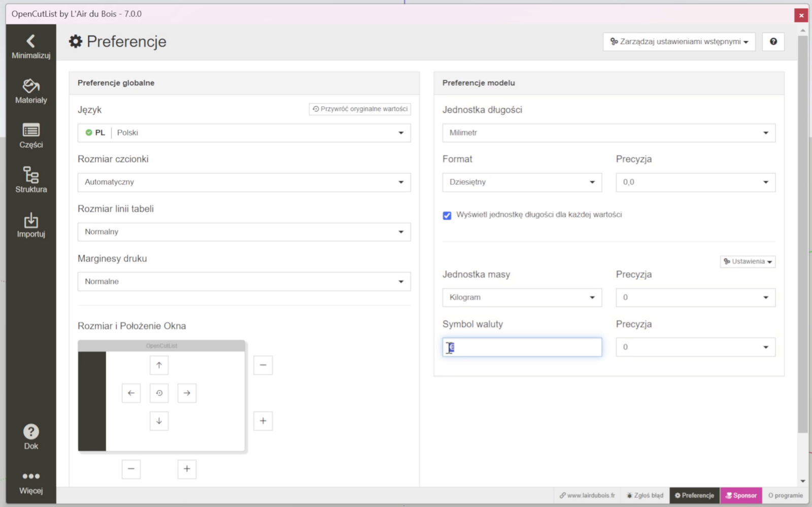Uncheck Wyświetl jednostkę długości checkbox
The height and width of the screenshot is (507, 812).
point(447,215)
